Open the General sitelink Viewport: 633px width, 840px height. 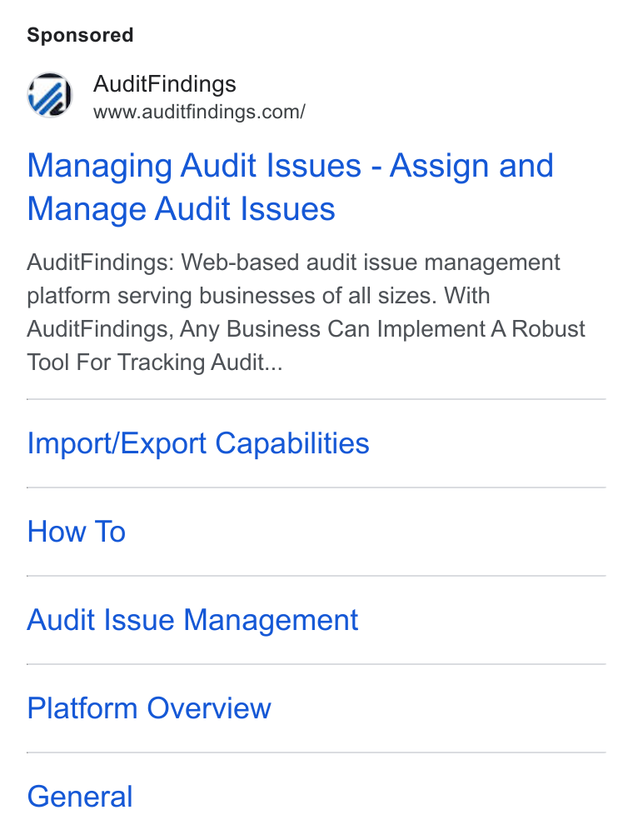(x=80, y=797)
